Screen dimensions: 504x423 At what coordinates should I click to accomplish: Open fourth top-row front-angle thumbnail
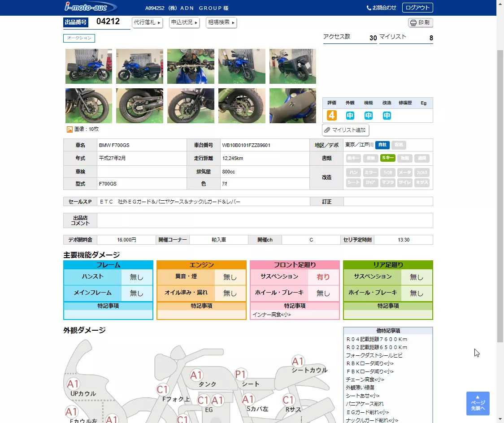point(242,66)
